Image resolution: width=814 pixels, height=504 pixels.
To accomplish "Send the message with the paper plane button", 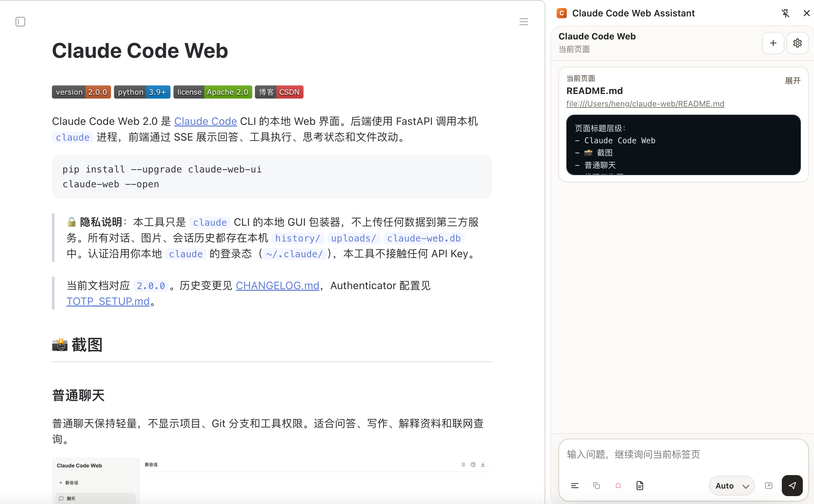I will coord(792,485).
